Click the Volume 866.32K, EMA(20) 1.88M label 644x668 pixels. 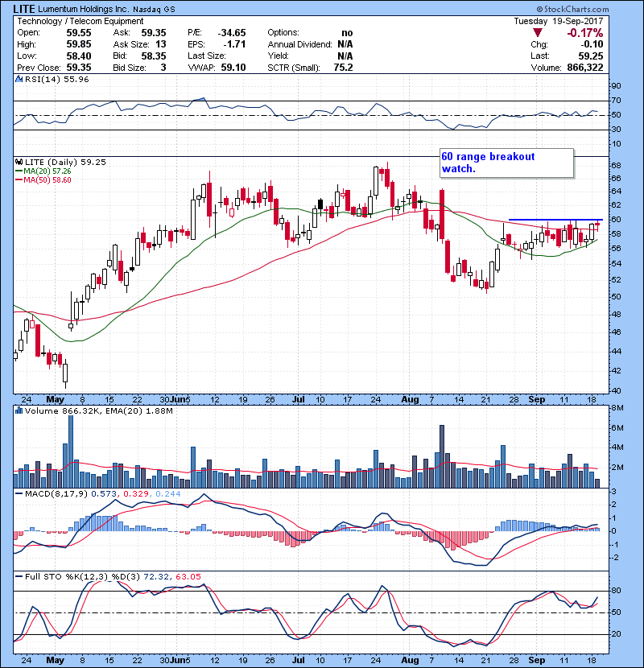pos(98,410)
